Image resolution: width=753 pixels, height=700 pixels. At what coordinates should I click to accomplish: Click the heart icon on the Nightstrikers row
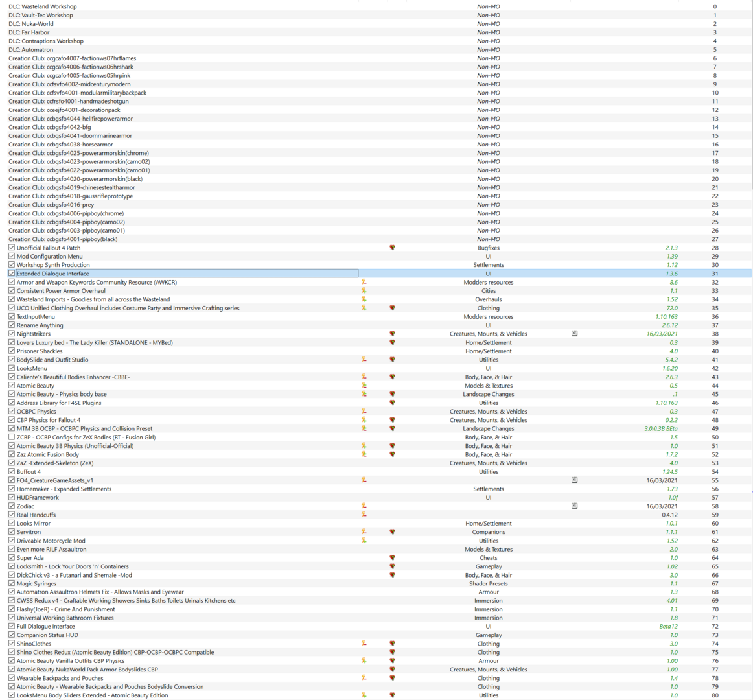tap(392, 334)
